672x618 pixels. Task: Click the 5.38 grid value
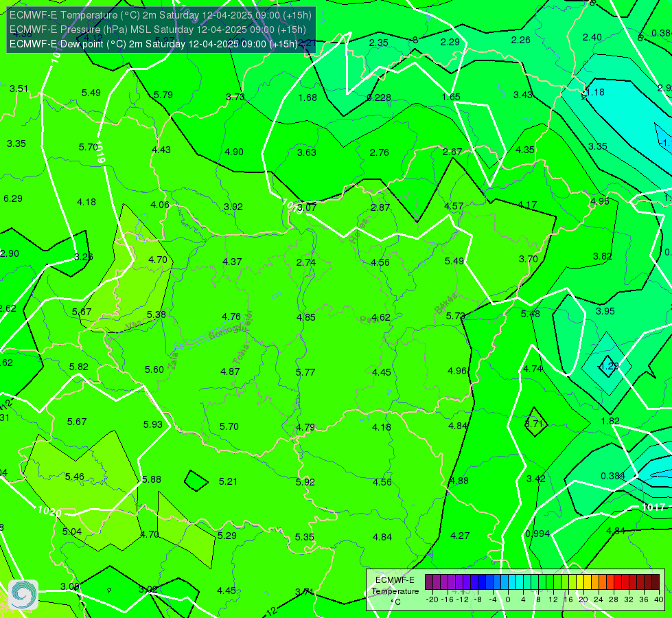(157, 314)
